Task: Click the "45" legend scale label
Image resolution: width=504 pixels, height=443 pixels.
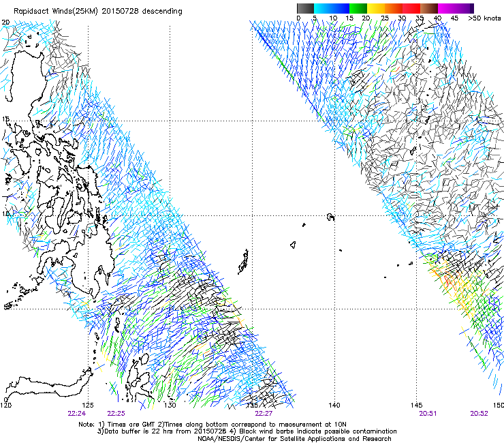Action: pos(454,18)
